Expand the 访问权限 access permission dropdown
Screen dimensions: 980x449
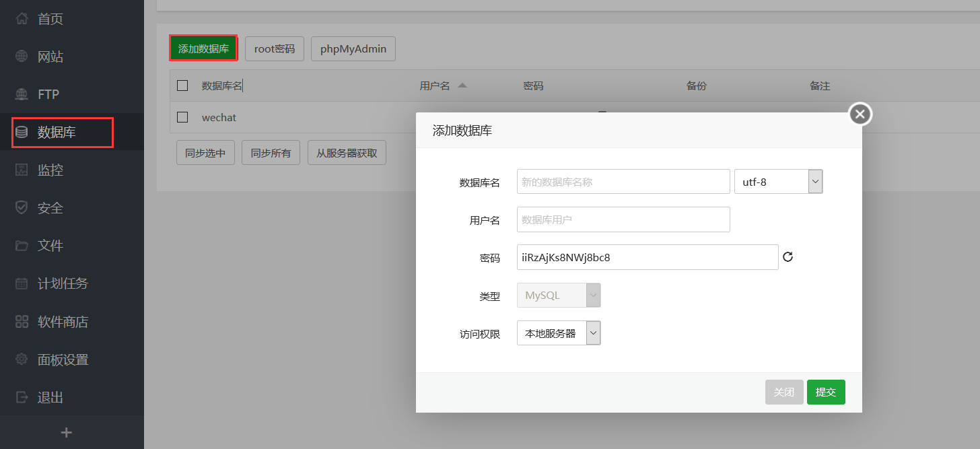pos(593,333)
